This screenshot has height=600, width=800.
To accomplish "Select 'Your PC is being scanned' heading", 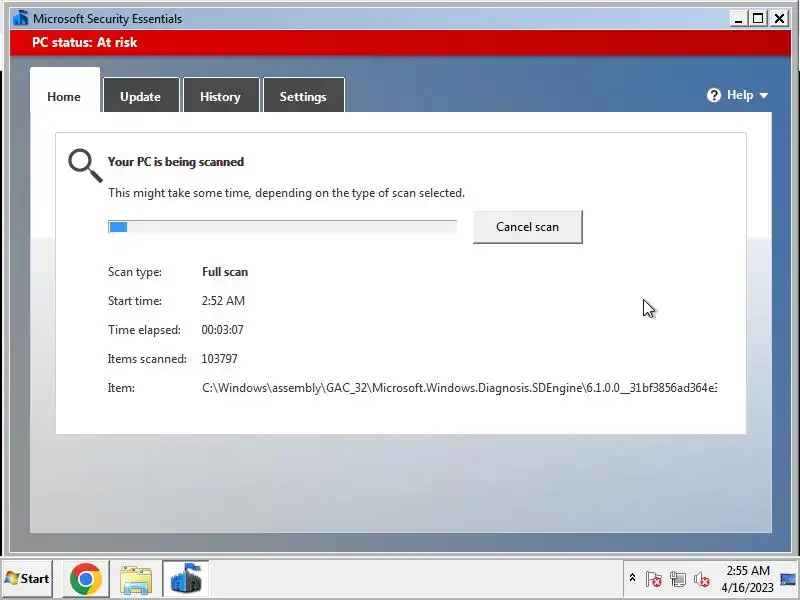I will [176, 162].
